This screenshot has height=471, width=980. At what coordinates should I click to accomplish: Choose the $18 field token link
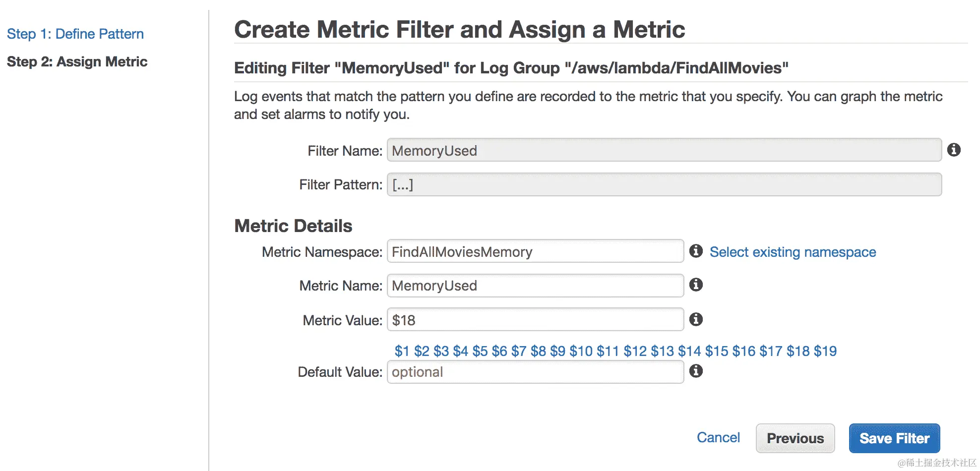[798, 351]
